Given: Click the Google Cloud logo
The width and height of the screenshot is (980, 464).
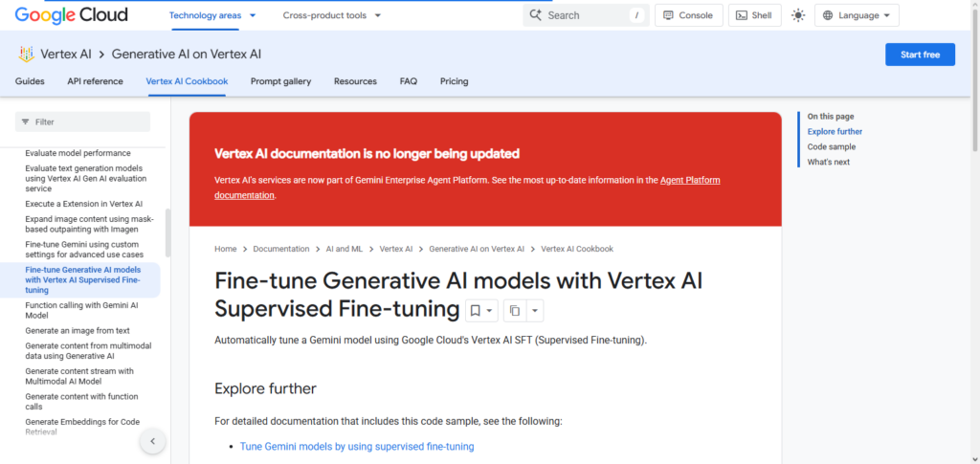Looking at the screenshot, I should [x=71, y=15].
